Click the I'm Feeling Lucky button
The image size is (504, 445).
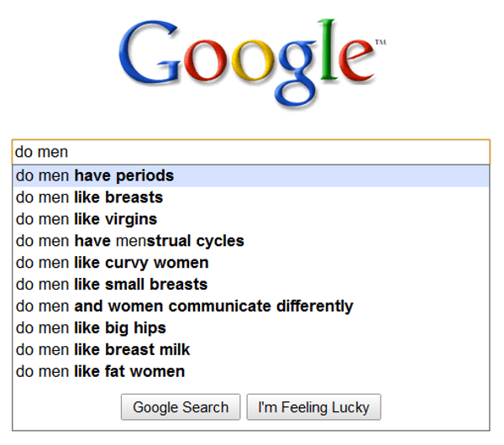(x=313, y=407)
